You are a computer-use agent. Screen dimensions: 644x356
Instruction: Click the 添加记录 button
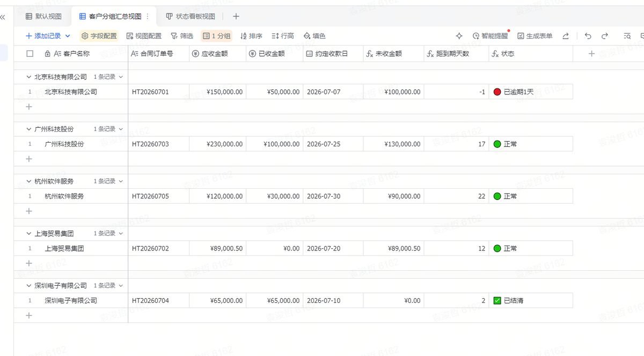[43, 36]
